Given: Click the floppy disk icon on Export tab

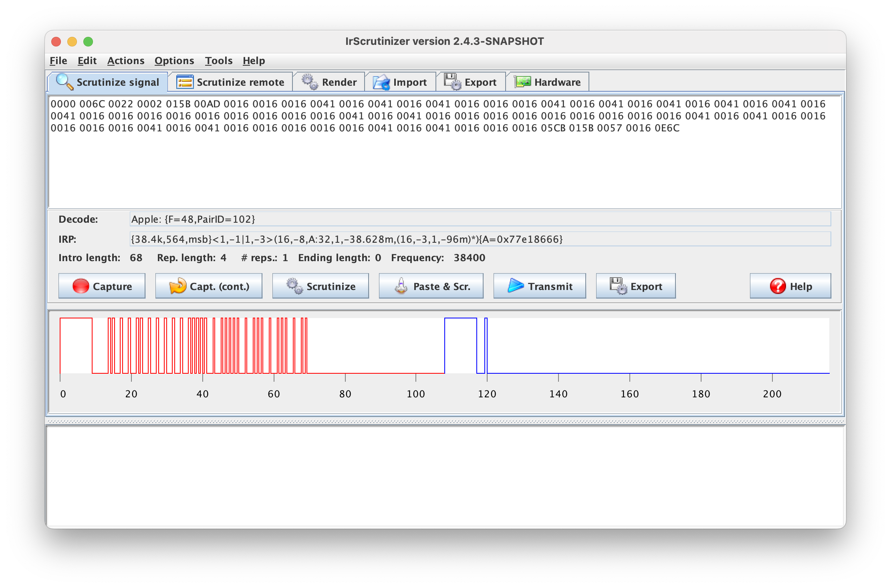Looking at the screenshot, I should point(453,82).
